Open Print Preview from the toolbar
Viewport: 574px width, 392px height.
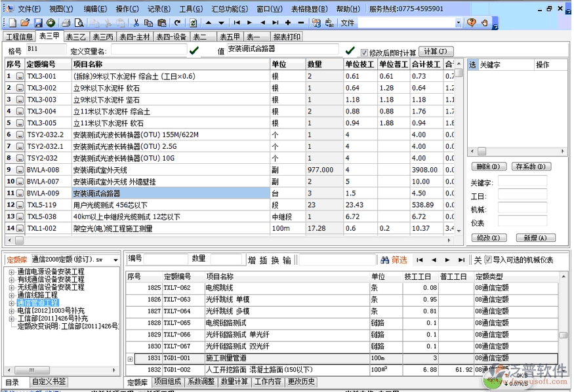79,23
